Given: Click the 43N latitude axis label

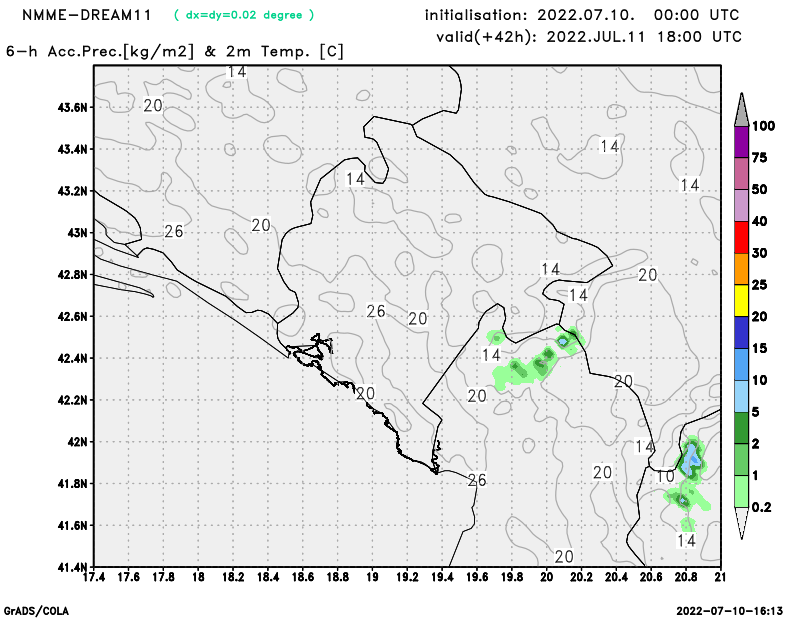Looking at the screenshot, I should pyautogui.click(x=78, y=233).
